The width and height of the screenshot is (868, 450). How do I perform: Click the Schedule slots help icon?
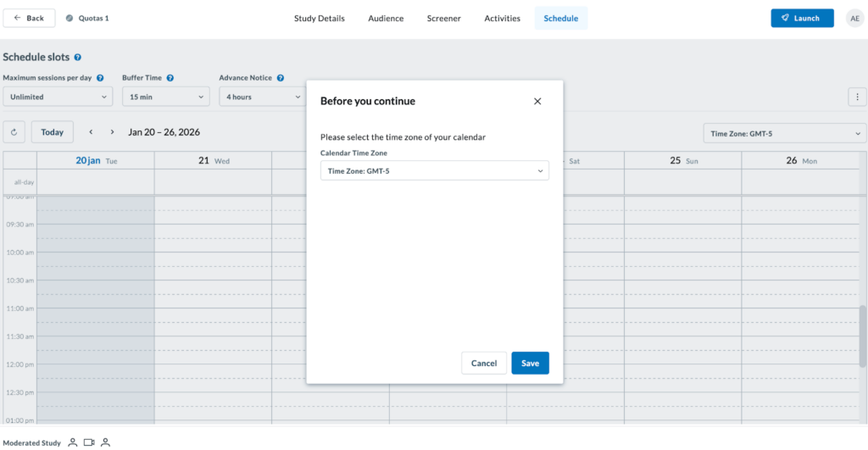(x=78, y=58)
